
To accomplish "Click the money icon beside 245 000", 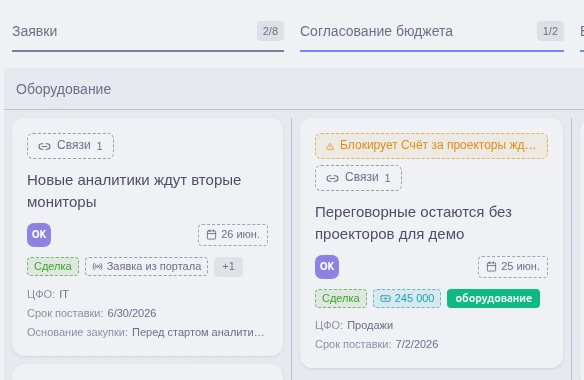I will 385,298.
